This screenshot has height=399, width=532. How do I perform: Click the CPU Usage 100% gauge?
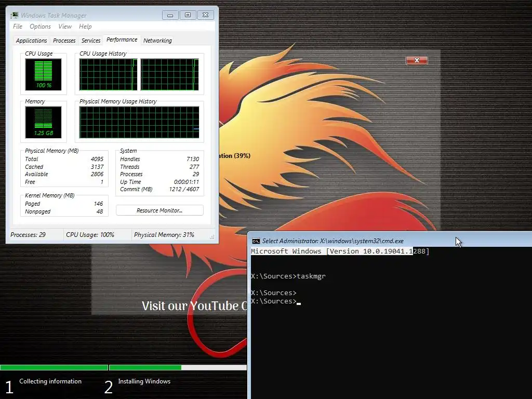(x=44, y=75)
